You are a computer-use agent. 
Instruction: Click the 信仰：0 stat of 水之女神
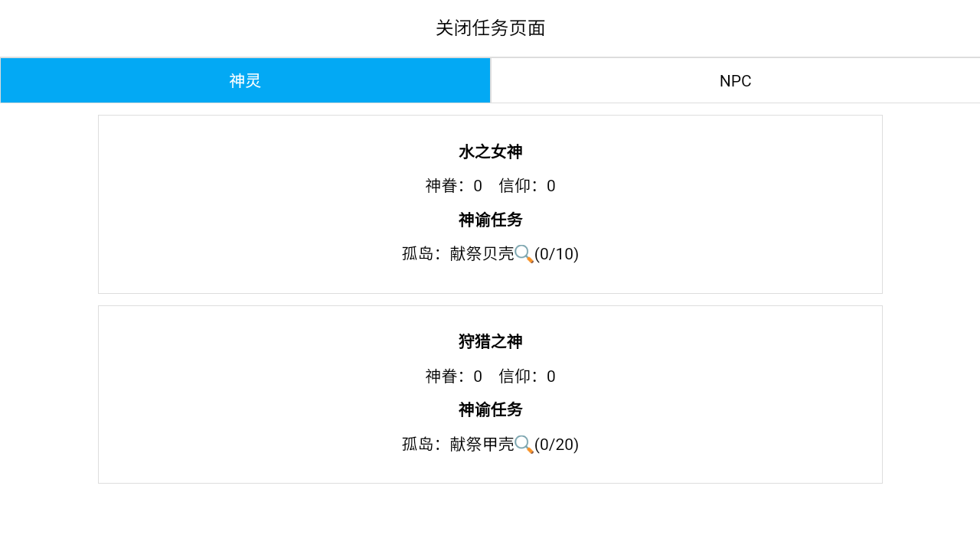click(528, 185)
